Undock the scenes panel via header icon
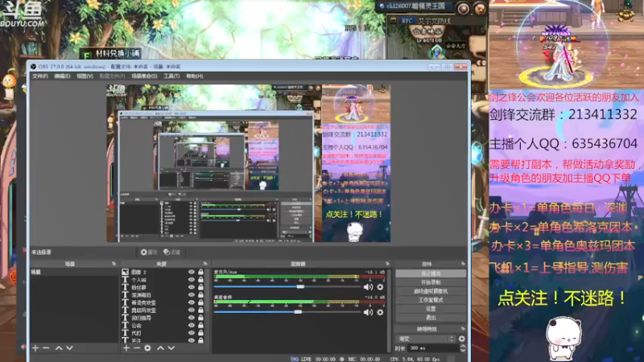This screenshot has height=362, width=644. (114, 264)
